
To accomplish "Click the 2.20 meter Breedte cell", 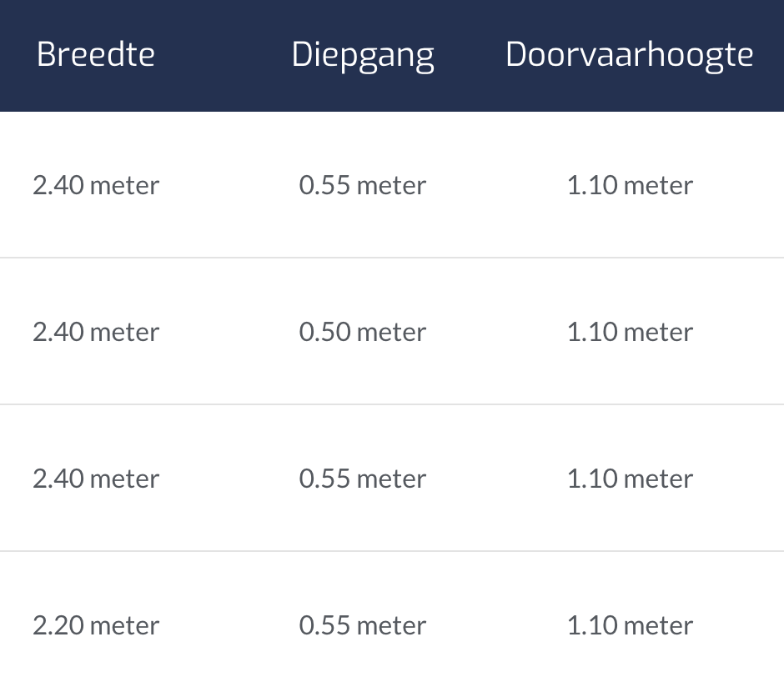I will 96,625.
